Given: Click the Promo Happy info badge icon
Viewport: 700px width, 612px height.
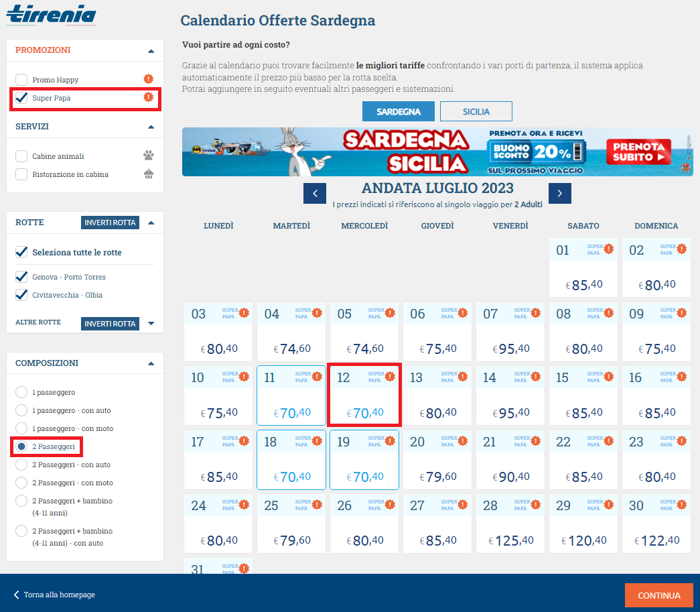Looking at the screenshot, I should pos(148,79).
